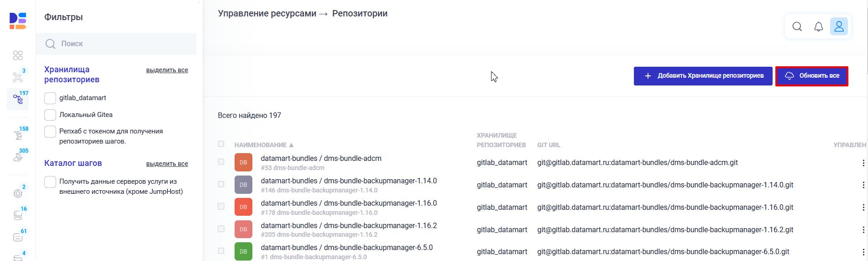Viewport: 868px width, 261px height.
Task: Open actions menu for dms-bundle-backupmanager-1.14.0 row
Action: [x=863, y=185]
